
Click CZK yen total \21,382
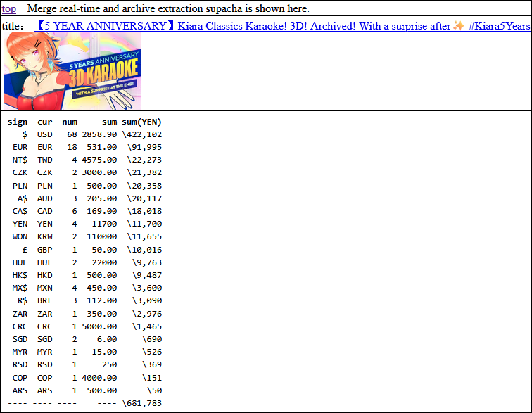pos(144,173)
